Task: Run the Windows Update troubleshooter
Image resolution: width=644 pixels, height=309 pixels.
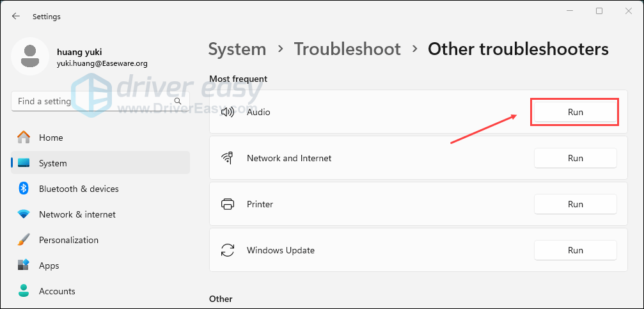Action: 575,250
